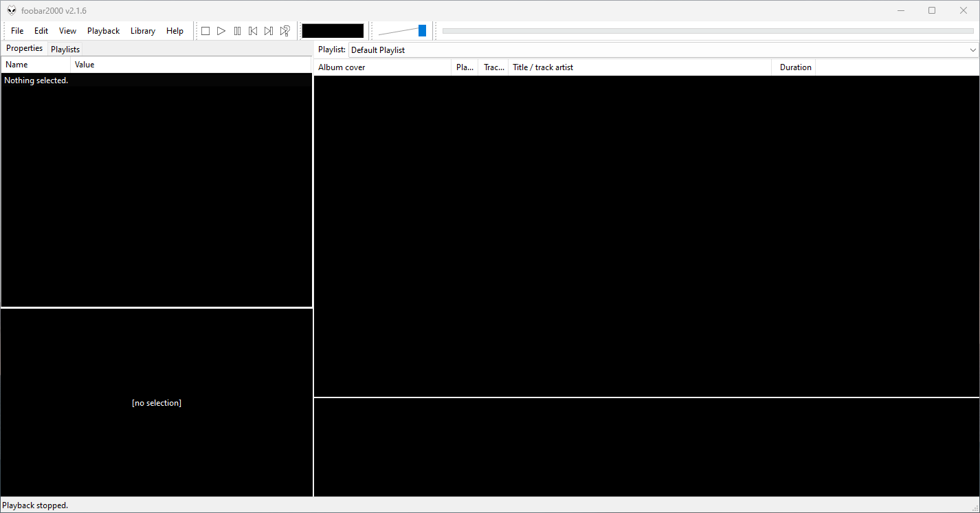Click the foobar2000 logo in the title bar

coord(10,10)
